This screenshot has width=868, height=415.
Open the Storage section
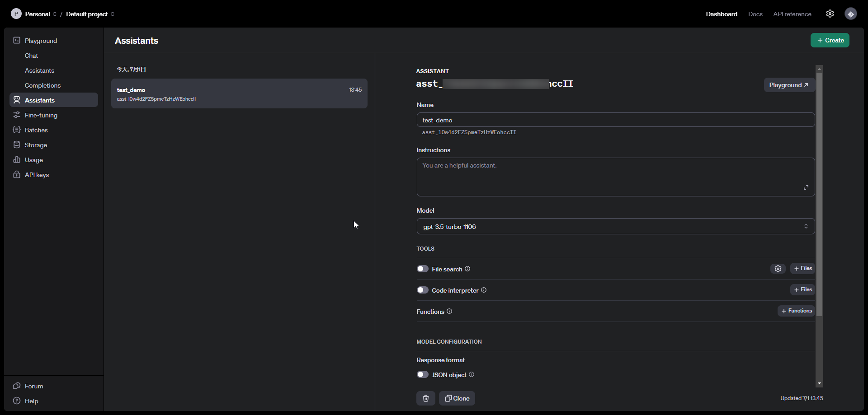pos(35,145)
